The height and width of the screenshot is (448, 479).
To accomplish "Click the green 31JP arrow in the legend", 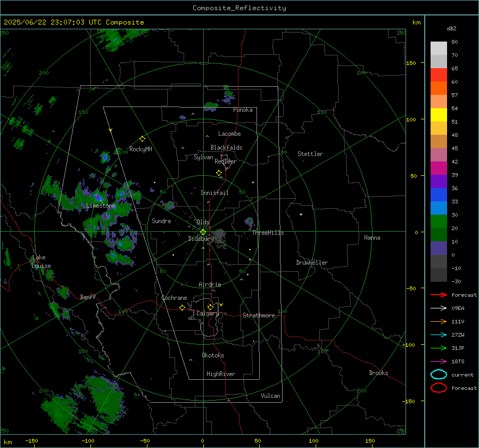I will [x=439, y=348].
